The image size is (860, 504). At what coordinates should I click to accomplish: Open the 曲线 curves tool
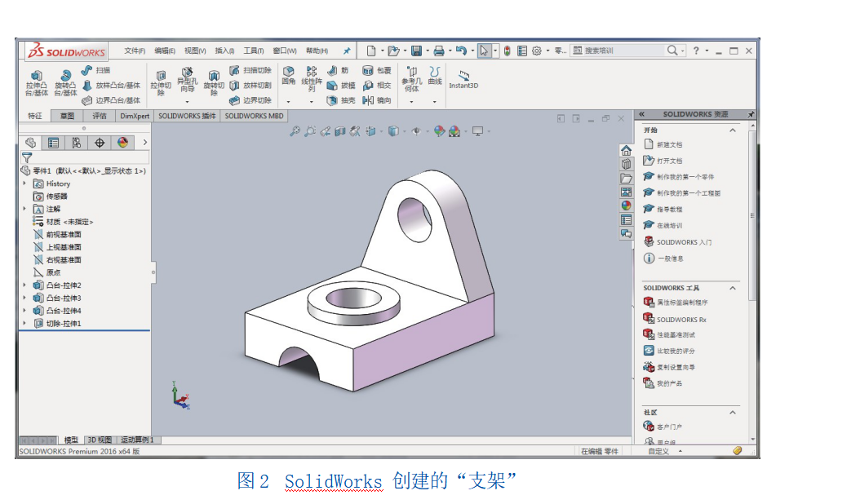435,76
